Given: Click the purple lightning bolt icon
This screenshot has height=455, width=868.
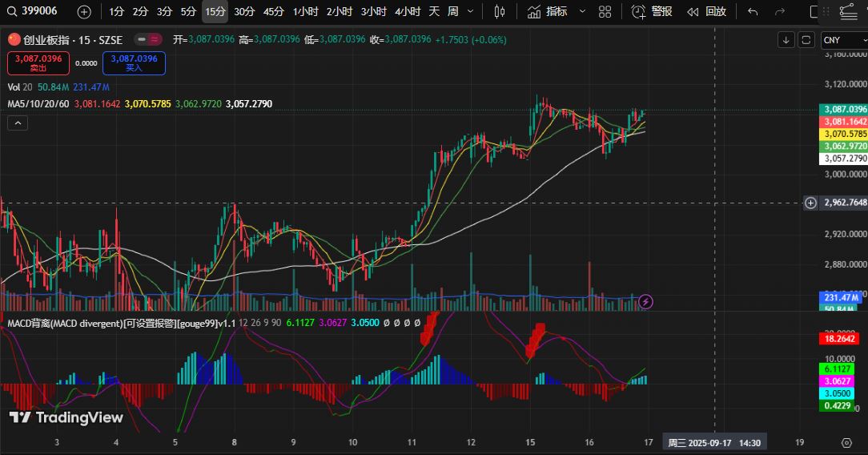Looking at the screenshot, I should (646, 301).
